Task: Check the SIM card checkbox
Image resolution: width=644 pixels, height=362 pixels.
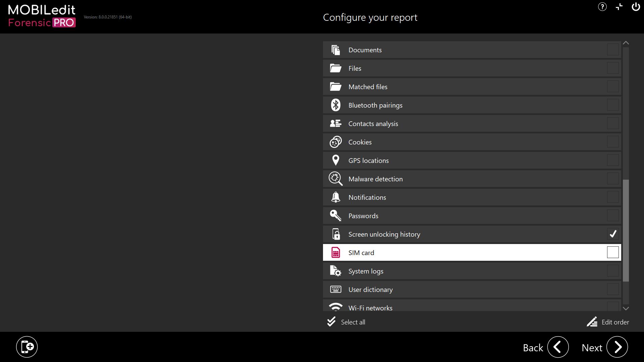Action: pyautogui.click(x=612, y=252)
